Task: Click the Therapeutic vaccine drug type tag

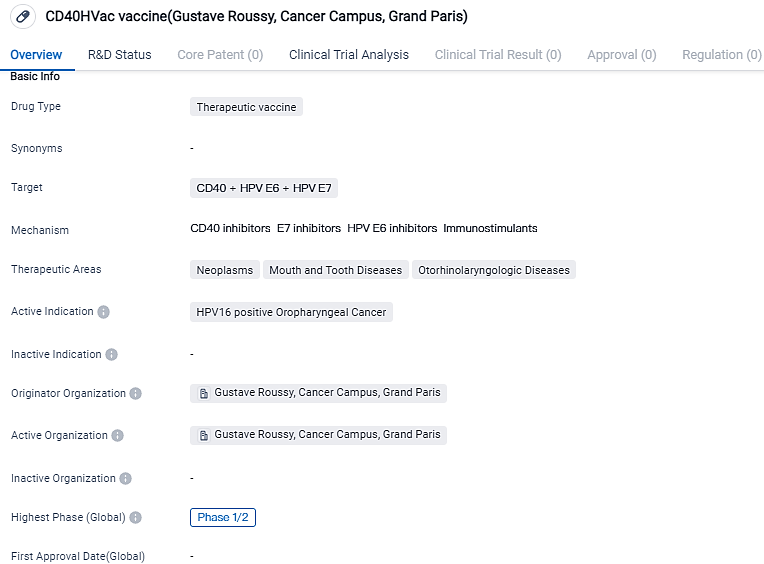Action: click(246, 107)
